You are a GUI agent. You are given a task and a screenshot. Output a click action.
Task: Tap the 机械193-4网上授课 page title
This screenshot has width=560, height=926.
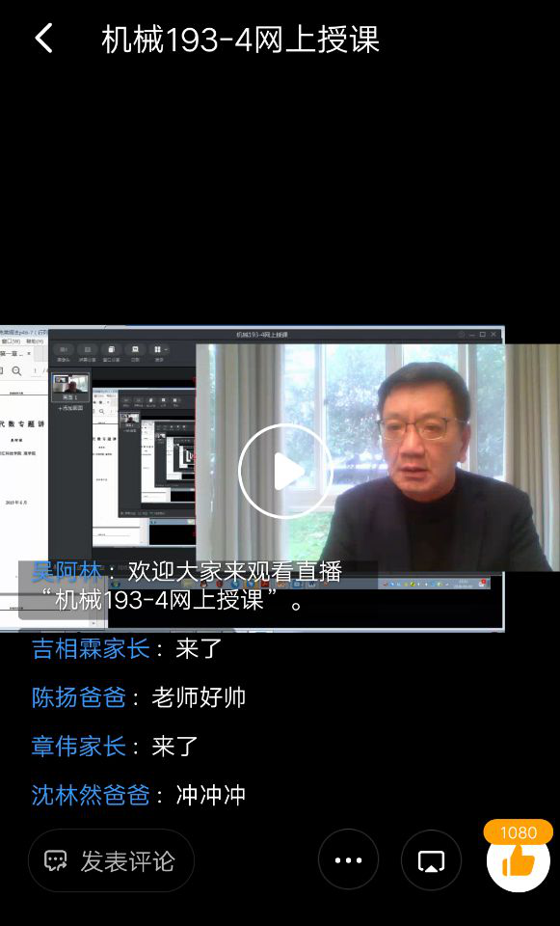click(240, 41)
